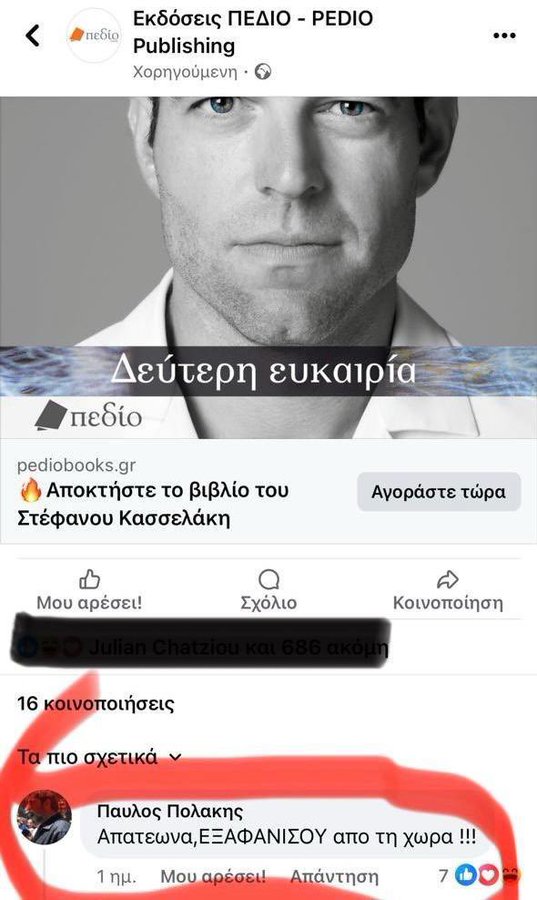Open the Εκδόσεις ΠΕΔΙΟ page name
This screenshot has height=900, width=537.
click(x=253, y=32)
